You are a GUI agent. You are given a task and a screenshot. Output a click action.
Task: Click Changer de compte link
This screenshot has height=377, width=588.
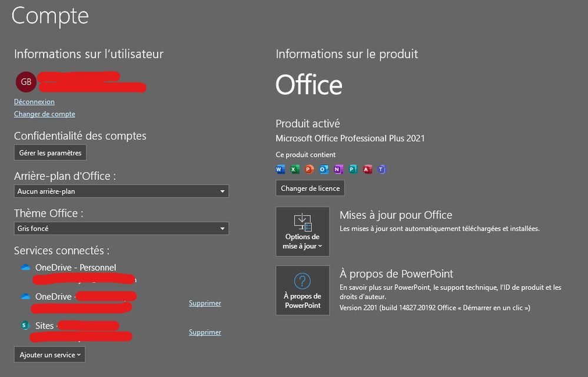click(x=45, y=114)
